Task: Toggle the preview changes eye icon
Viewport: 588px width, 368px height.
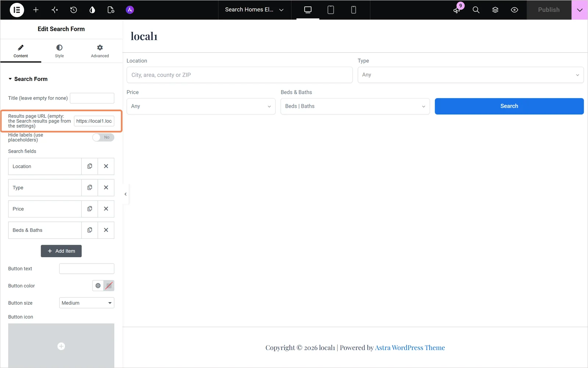Action: click(x=514, y=10)
